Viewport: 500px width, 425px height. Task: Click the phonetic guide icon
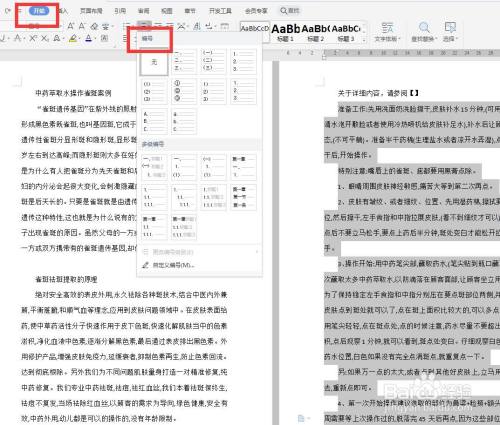click(106, 26)
